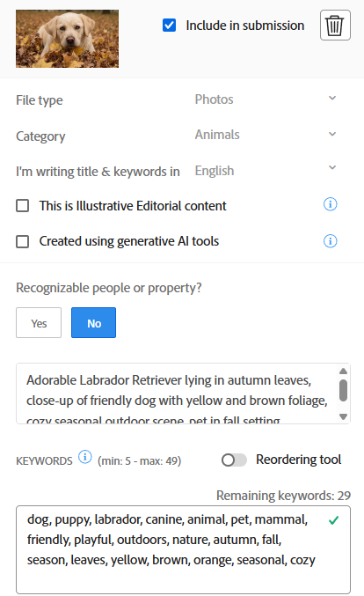Click the green keywords validation checkmark
This screenshot has width=364, height=596.
[333, 520]
